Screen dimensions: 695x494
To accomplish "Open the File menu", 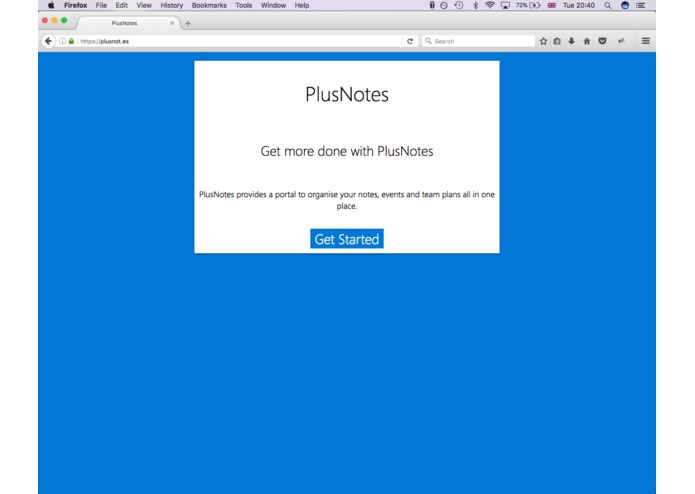I will point(101,5).
